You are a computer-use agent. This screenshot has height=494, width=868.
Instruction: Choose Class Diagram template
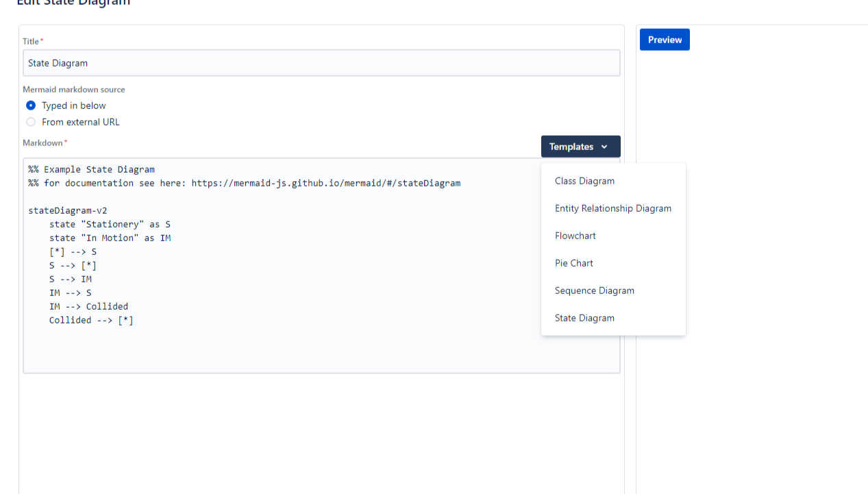(584, 181)
